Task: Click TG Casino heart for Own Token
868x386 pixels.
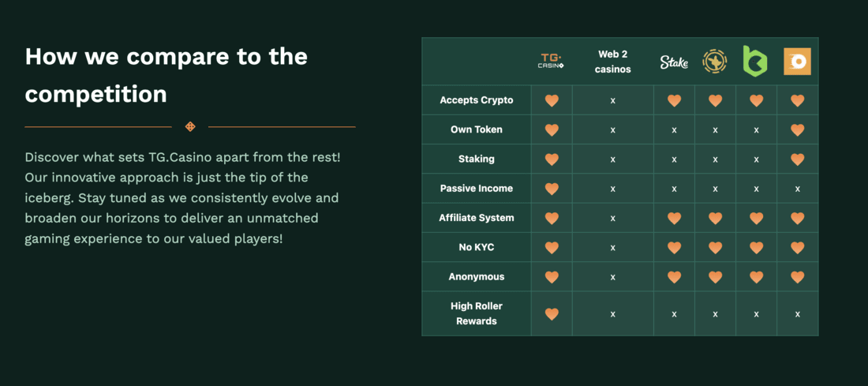Action: tap(552, 130)
